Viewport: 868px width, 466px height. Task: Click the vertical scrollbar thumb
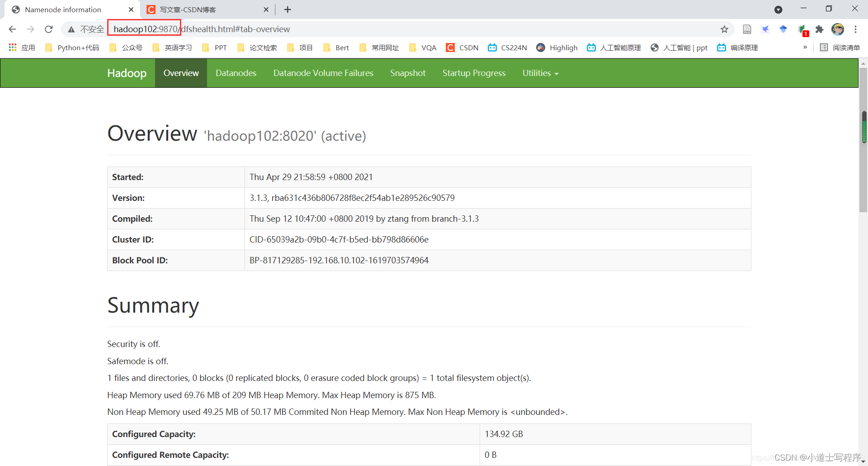863,140
